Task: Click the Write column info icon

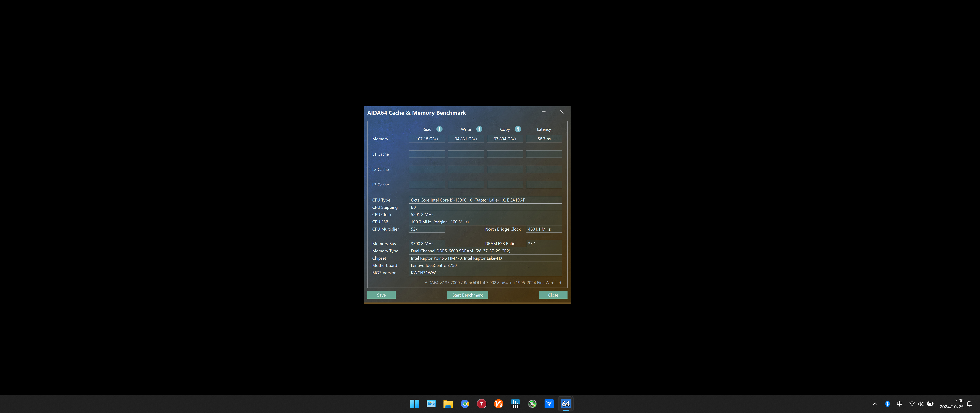Action: pyautogui.click(x=479, y=129)
